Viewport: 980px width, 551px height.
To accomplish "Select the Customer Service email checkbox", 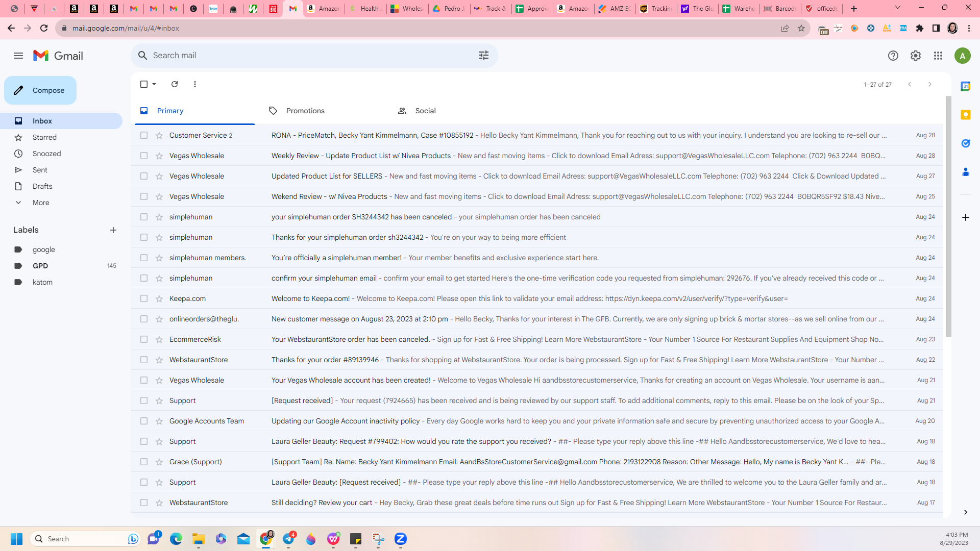I will [x=144, y=135].
